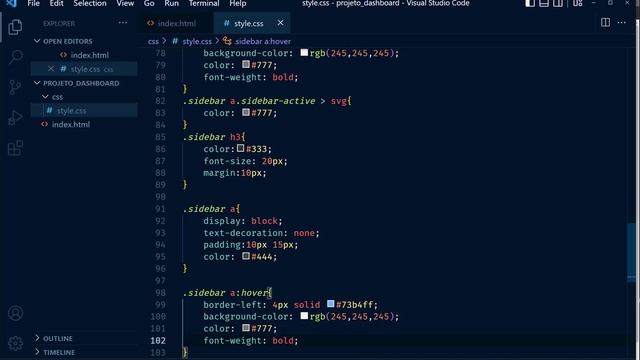The image size is (640, 360).
Task: Open the #73b4ff blue swatch on line 99
Action: 331,304
